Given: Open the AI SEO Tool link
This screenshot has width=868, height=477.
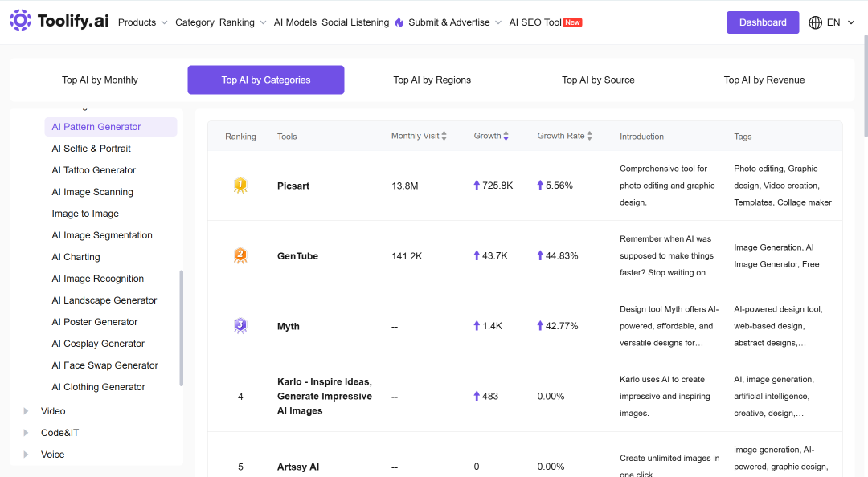Looking at the screenshot, I should click(x=535, y=22).
